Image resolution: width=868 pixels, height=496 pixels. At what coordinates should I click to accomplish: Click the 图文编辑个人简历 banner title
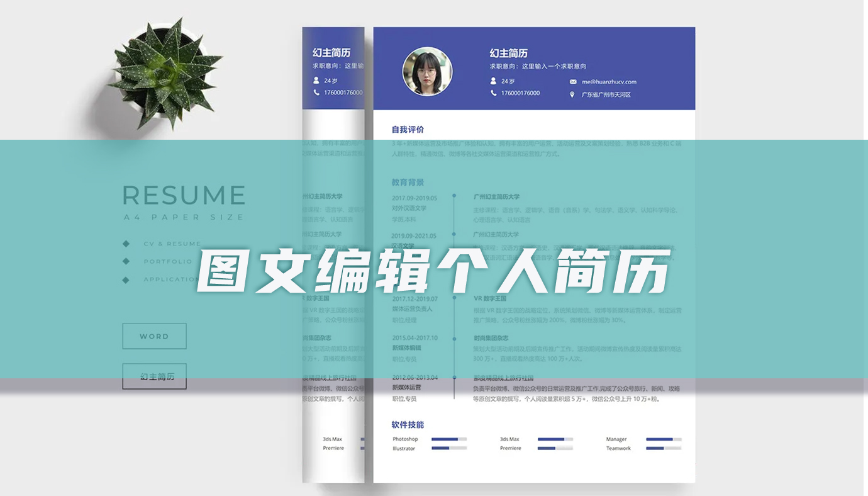coord(433,271)
